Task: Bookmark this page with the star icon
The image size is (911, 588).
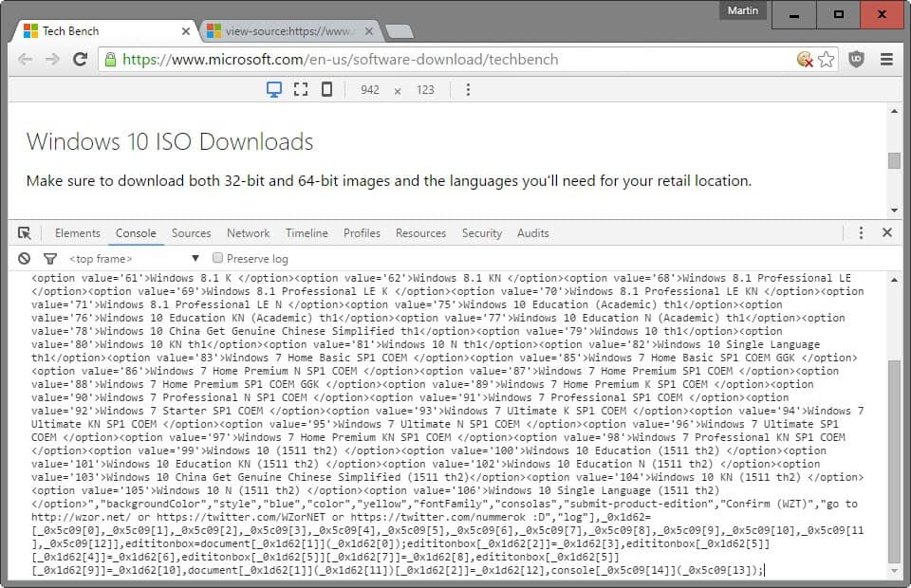Action: pos(827,58)
